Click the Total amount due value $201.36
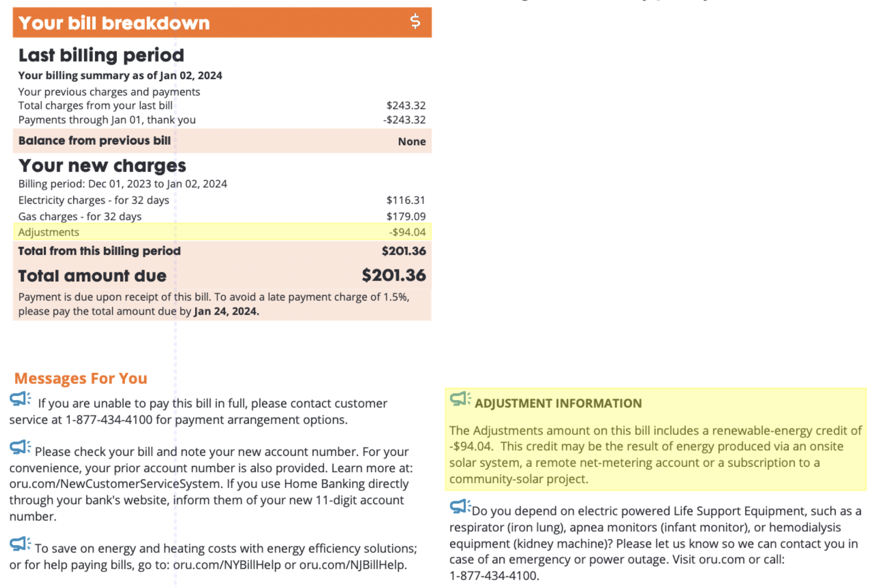 [x=394, y=276]
